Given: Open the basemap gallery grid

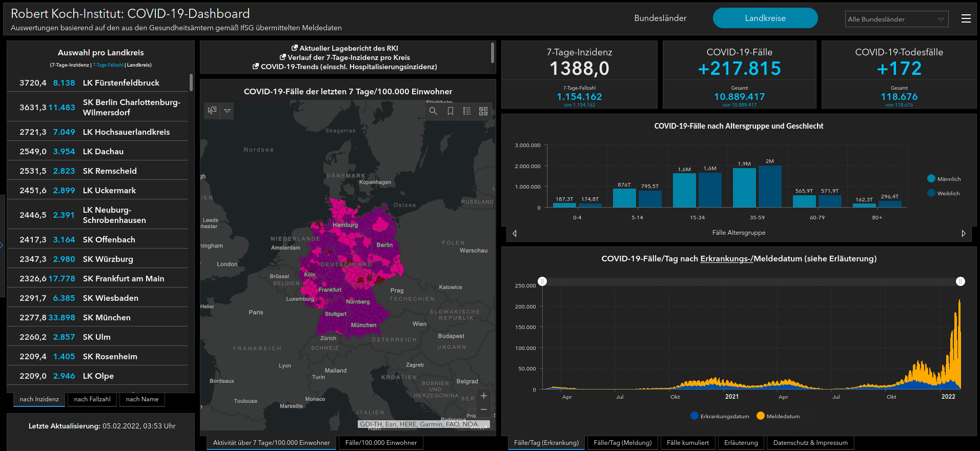Looking at the screenshot, I should click(x=483, y=111).
